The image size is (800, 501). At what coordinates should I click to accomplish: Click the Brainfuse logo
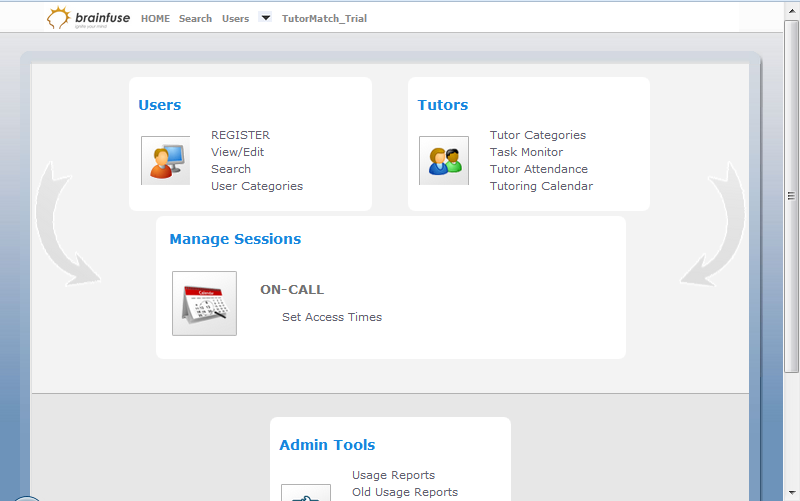(88, 18)
